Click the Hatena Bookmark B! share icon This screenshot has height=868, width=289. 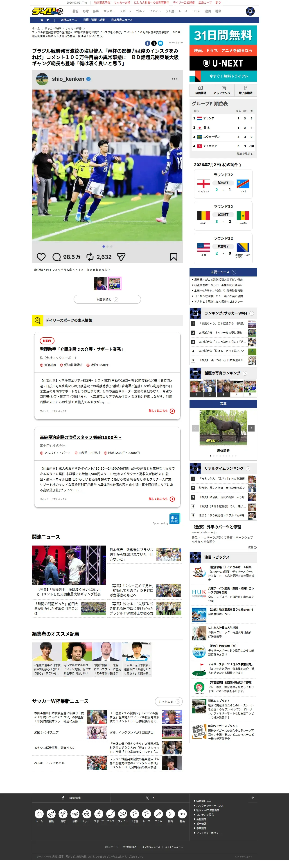pyautogui.click(x=160, y=43)
